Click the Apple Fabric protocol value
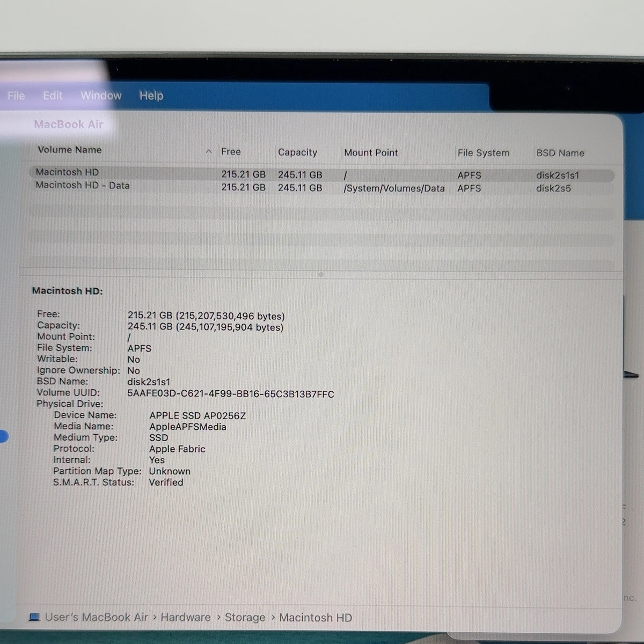The width and height of the screenshot is (644, 644). pos(177,449)
